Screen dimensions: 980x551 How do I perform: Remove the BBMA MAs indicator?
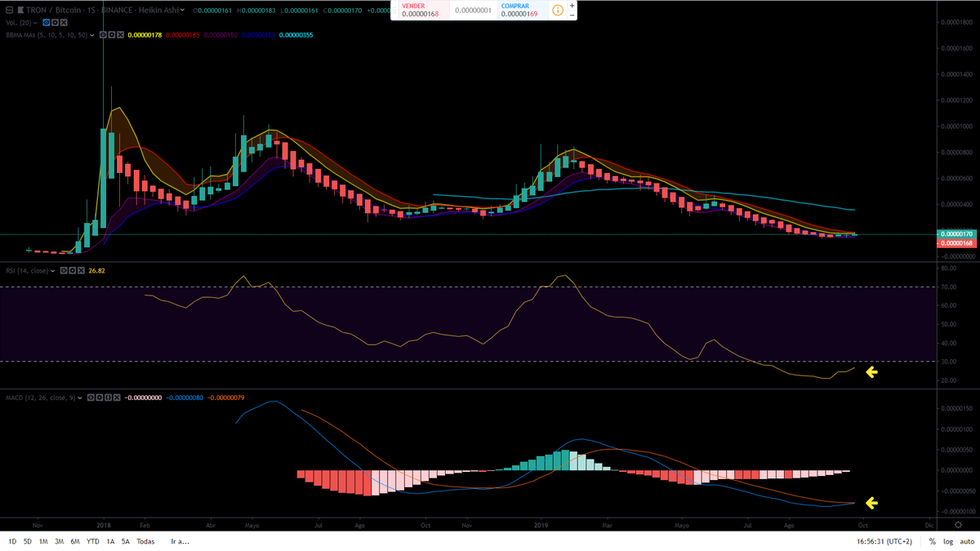120,35
